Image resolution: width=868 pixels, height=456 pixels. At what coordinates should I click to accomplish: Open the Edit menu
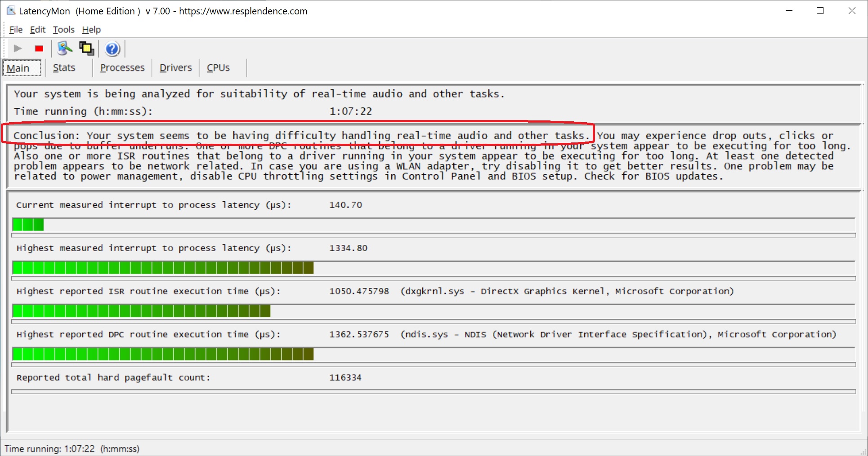pyautogui.click(x=38, y=30)
